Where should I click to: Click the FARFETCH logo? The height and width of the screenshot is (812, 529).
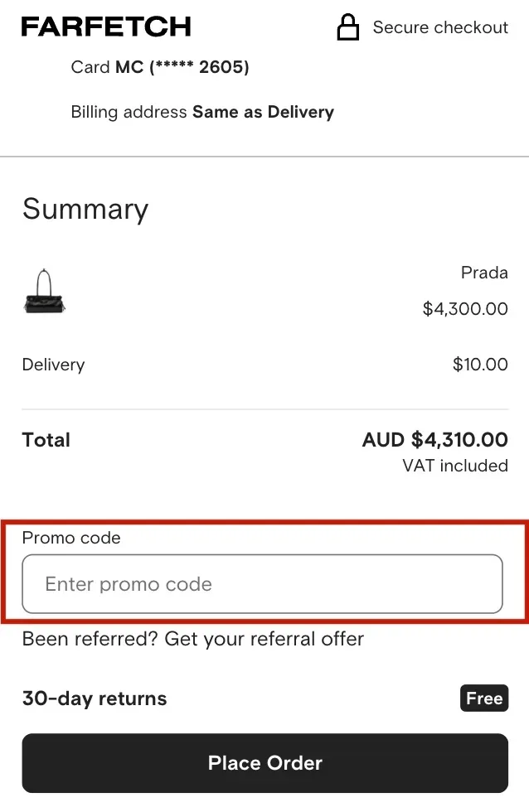pos(106,27)
